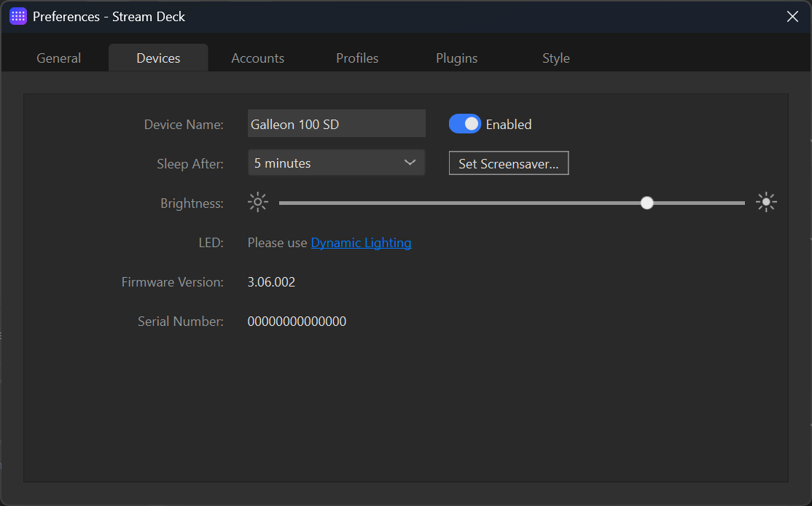The height and width of the screenshot is (506, 812).
Task: Click inside the Device Name field
Action: click(x=336, y=123)
